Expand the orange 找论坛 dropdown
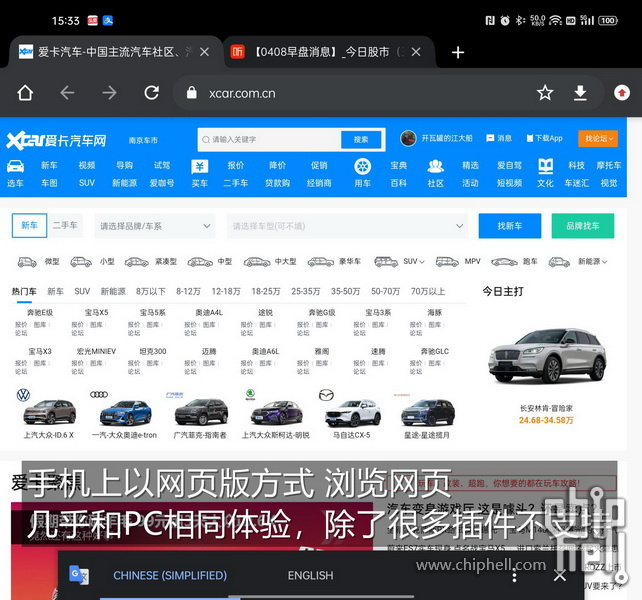 (x=598, y=138)
